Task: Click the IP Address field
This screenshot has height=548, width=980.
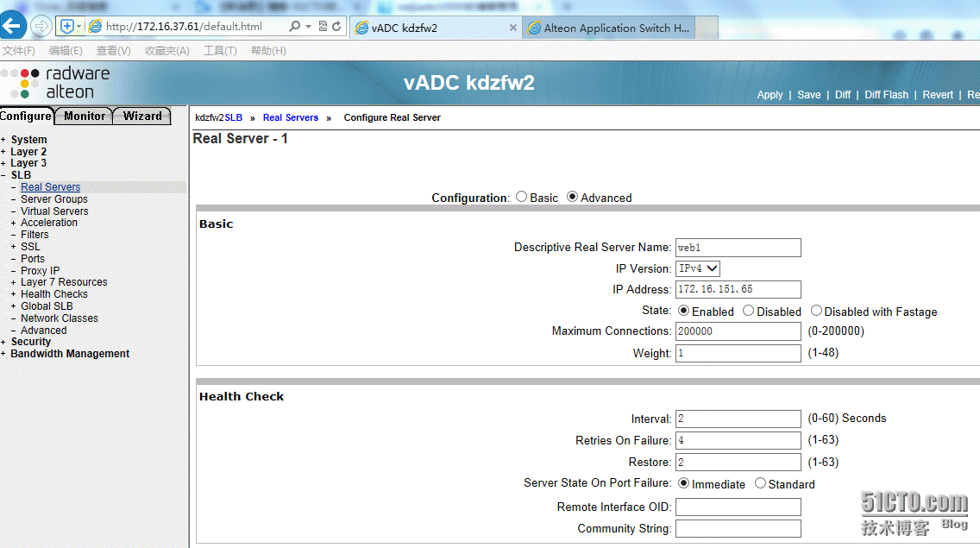Action: click(x=738, y=289)
